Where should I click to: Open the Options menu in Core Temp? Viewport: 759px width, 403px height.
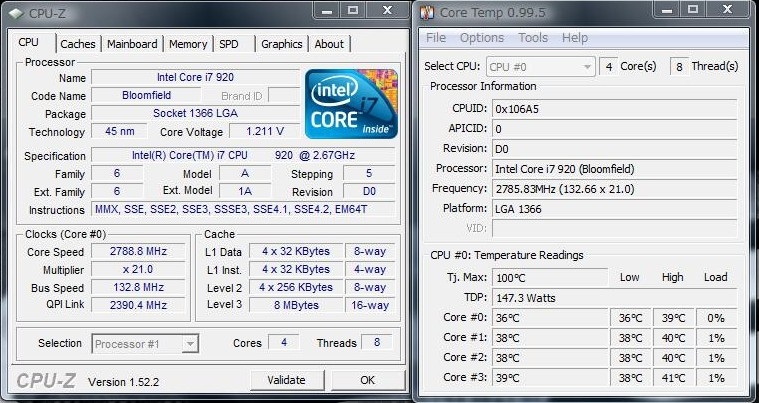[482, 38]
